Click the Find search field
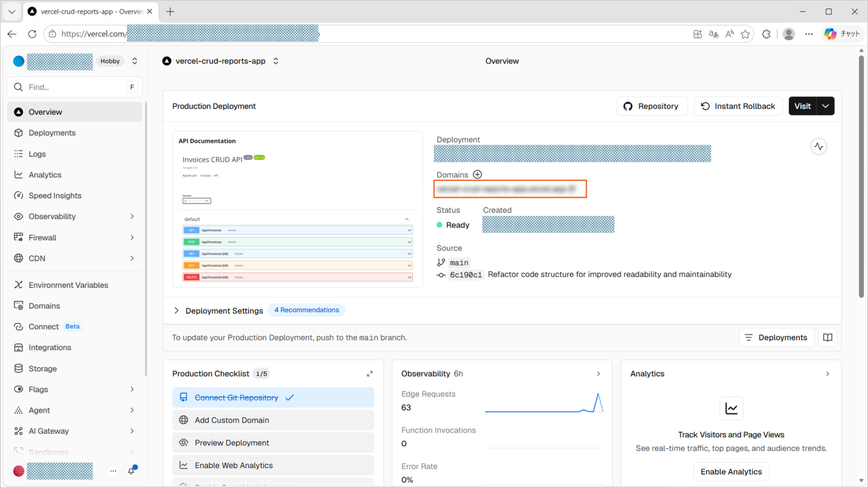868x488 pixels. [75, 87]
